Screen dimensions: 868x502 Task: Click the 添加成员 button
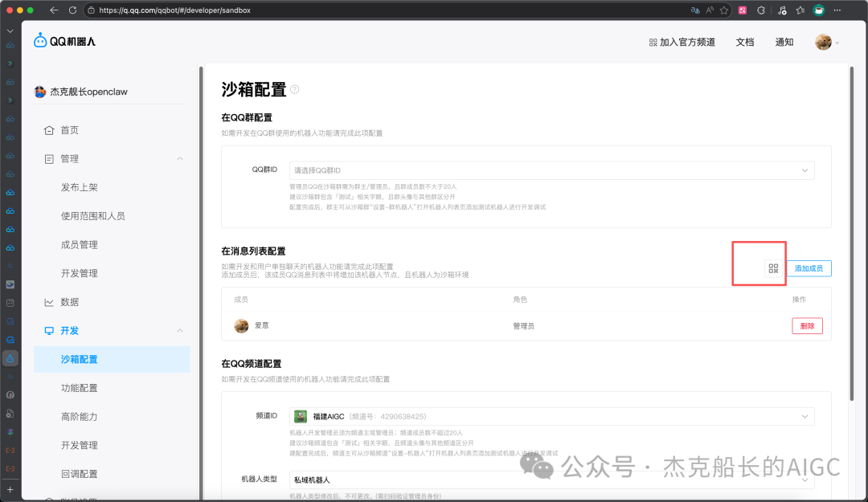pos(809,268)
